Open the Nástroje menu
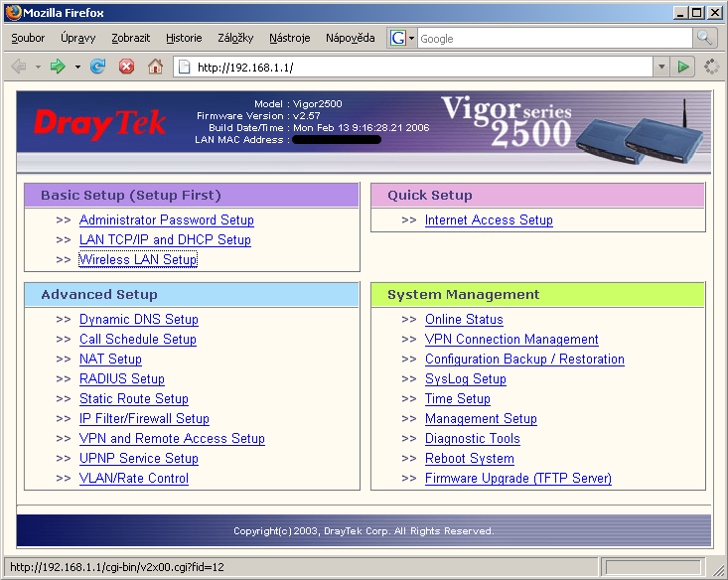This screenshot has height=580, width=728. pyautogui.click(x=290, y=38)
